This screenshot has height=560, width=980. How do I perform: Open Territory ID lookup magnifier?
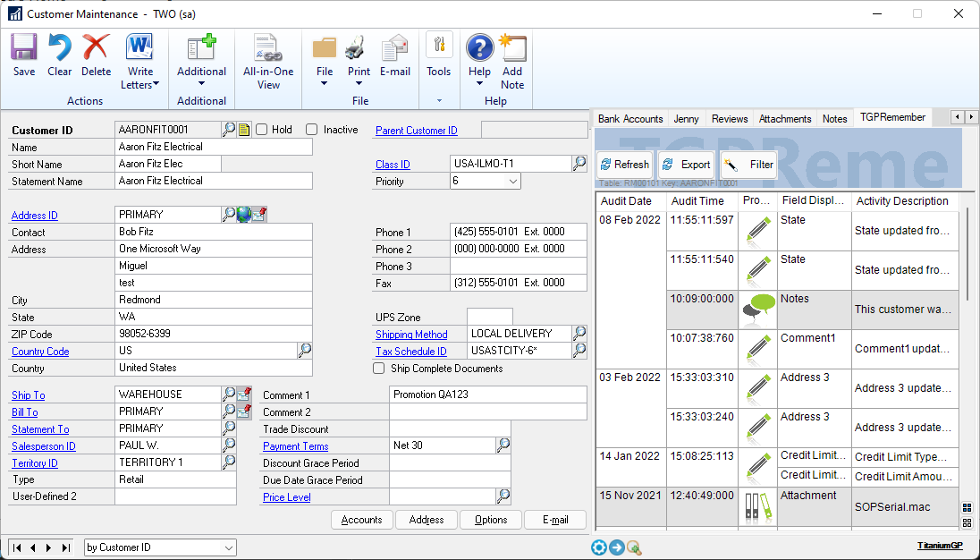230,462
